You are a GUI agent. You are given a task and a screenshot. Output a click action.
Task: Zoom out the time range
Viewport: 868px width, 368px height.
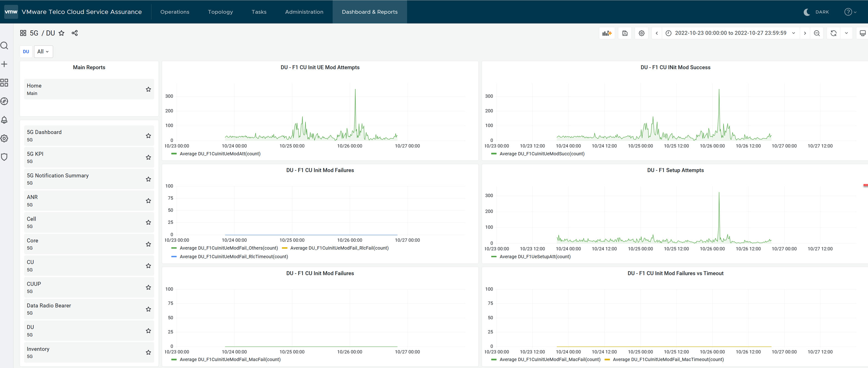click(x=817, y=33)
